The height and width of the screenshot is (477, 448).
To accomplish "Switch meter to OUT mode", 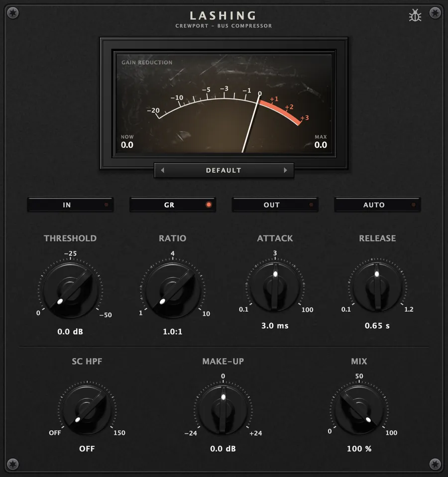I will pos(275,205).
